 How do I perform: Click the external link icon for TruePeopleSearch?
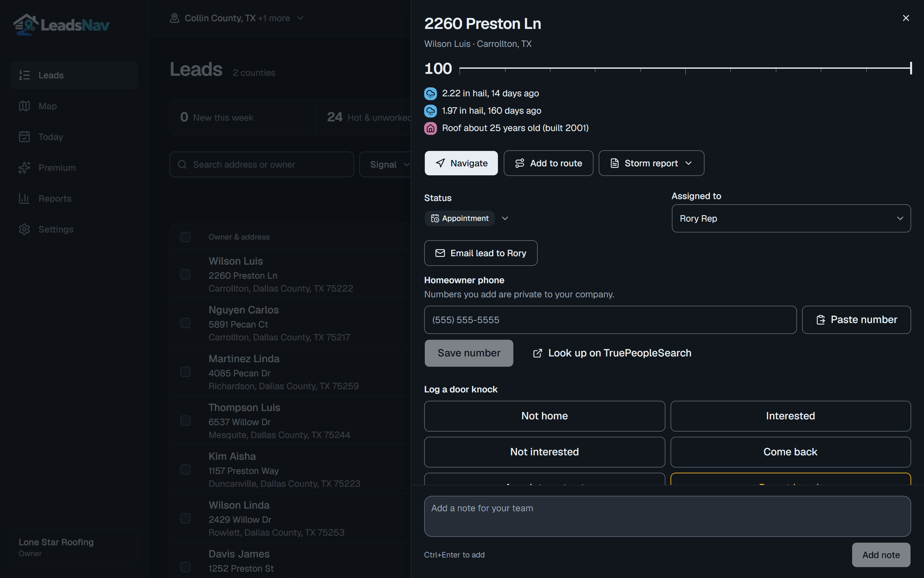coord(537,353)
